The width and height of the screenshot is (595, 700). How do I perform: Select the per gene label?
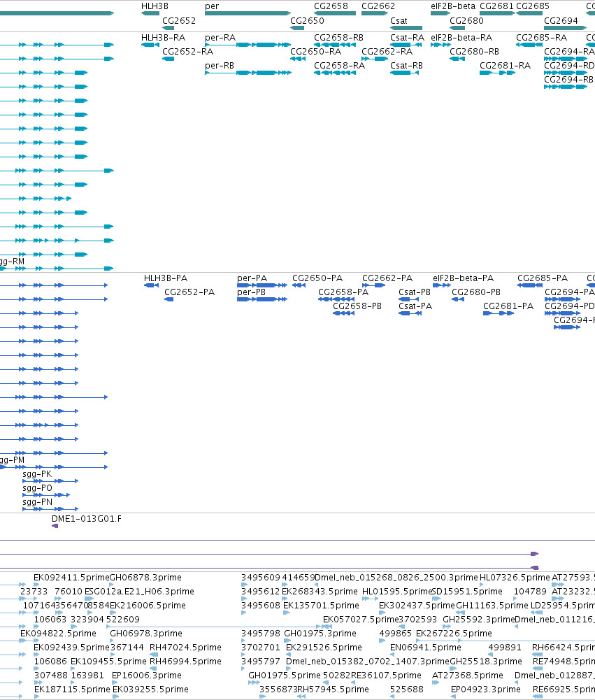point(212,6)
